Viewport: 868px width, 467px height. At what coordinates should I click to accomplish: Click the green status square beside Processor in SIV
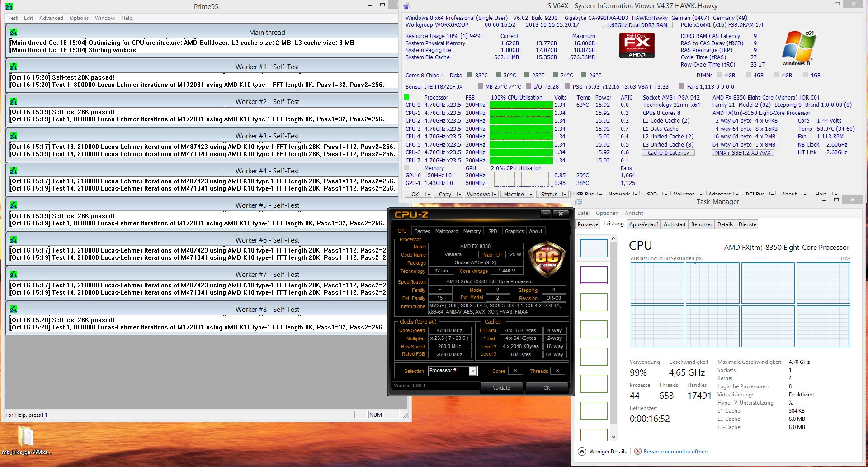point(407,97)
